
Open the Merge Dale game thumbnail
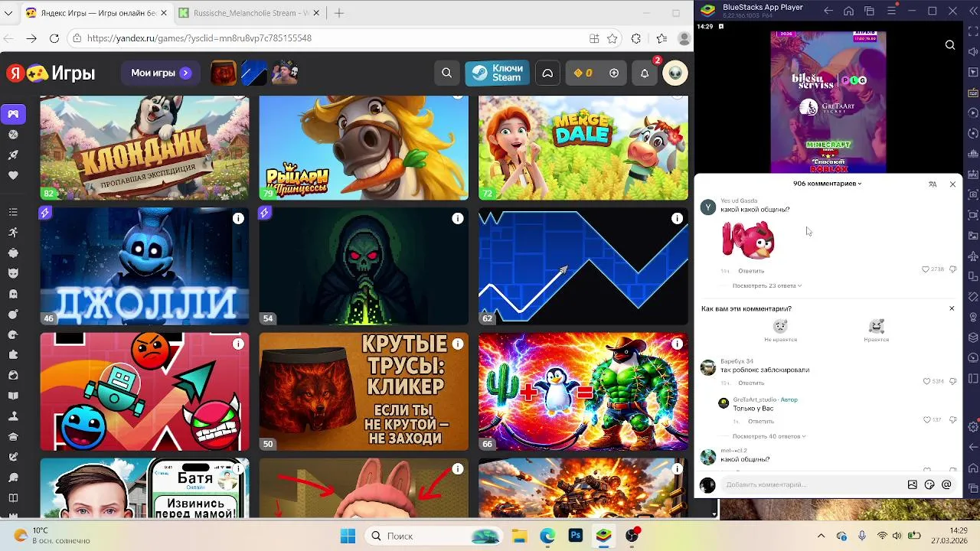[x=583, y=148]
